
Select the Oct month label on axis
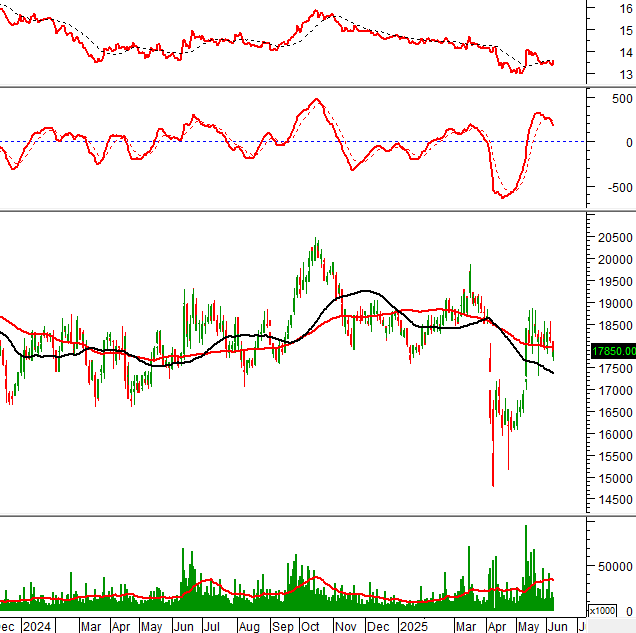point(310,627)
